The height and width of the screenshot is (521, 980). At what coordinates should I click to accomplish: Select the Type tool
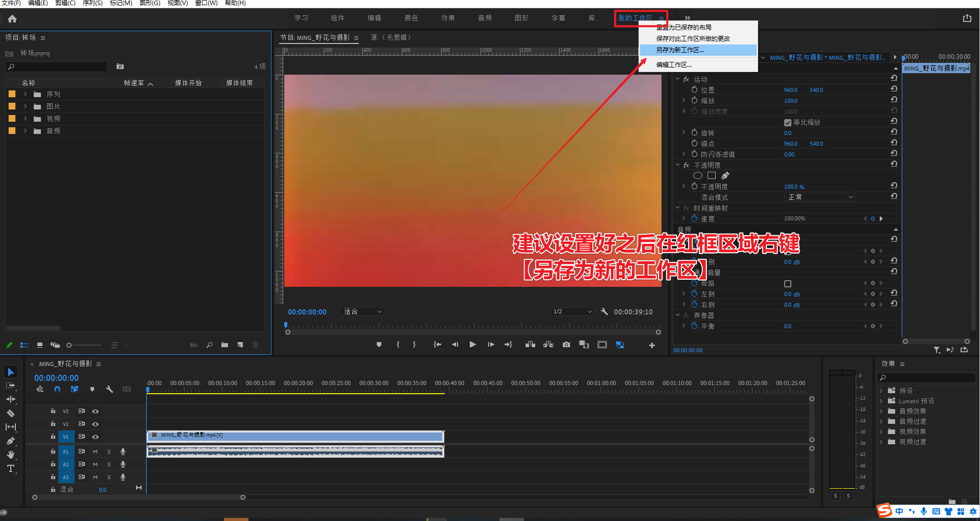pyautogui.click(x=11, y=468)
